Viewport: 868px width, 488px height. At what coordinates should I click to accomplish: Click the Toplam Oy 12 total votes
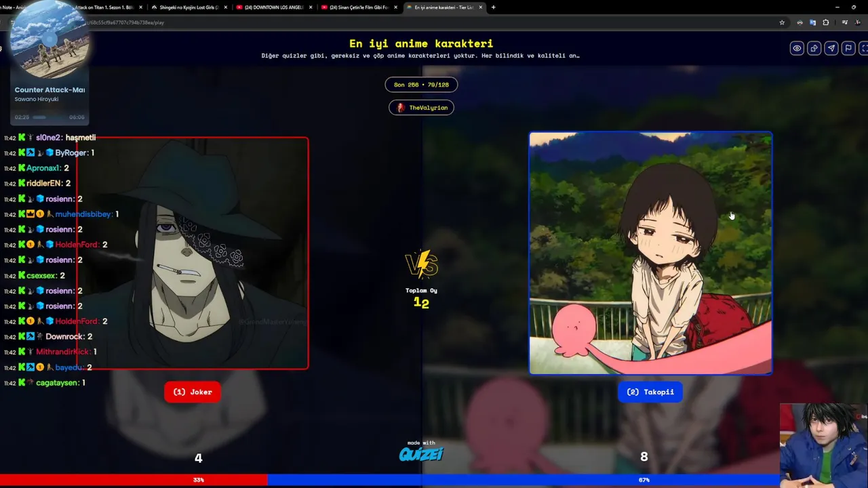pyautogui.click(x=421, y=298)
